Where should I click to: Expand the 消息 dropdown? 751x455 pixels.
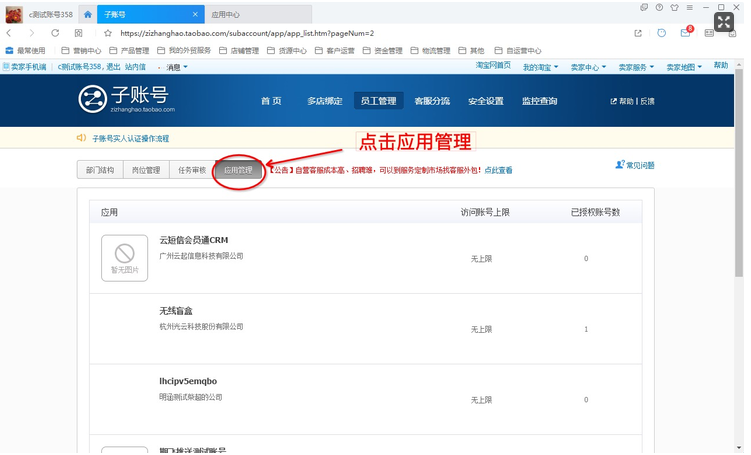[x=177, y=67]
